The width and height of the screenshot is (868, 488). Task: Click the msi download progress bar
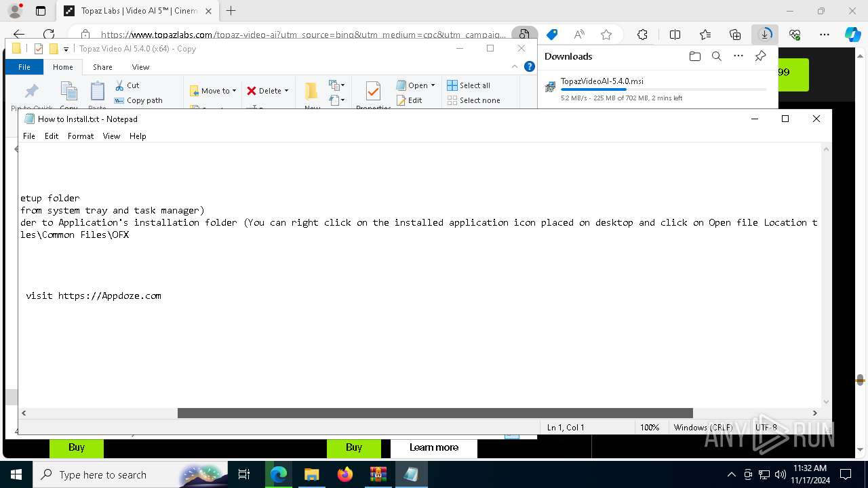coord(663,89)
